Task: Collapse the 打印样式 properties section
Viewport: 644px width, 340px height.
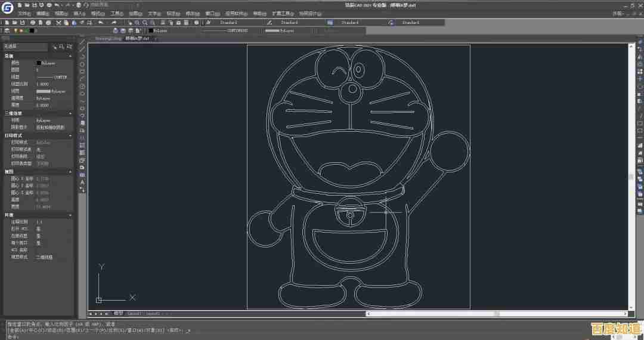Action: (x=70, y=135)
